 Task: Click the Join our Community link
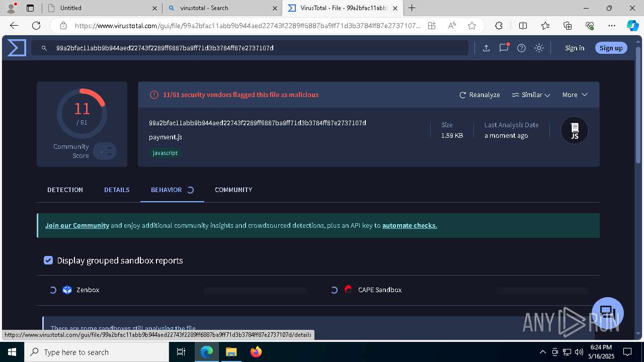pyautogui.click(x=77, y=225)
